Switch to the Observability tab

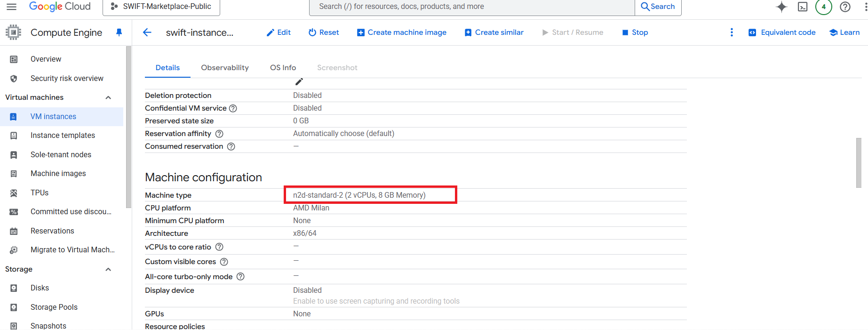(225, 68)
